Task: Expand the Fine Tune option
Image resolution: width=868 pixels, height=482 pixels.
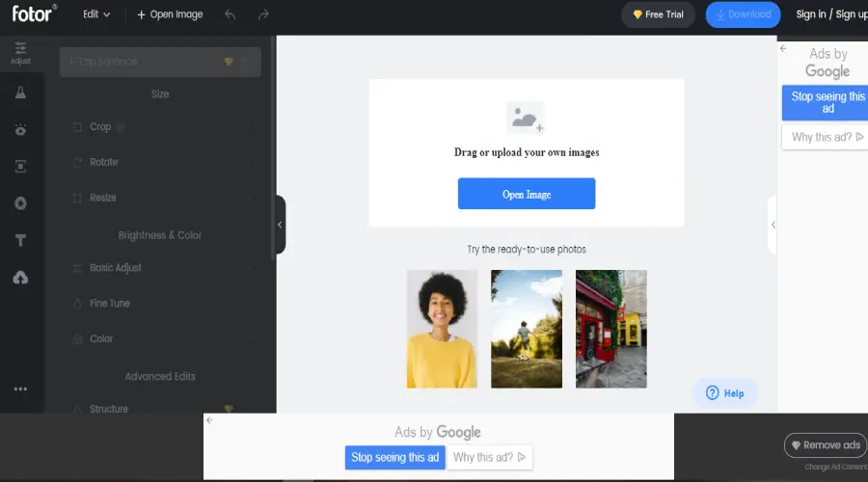Action: [x=160, y=304]
